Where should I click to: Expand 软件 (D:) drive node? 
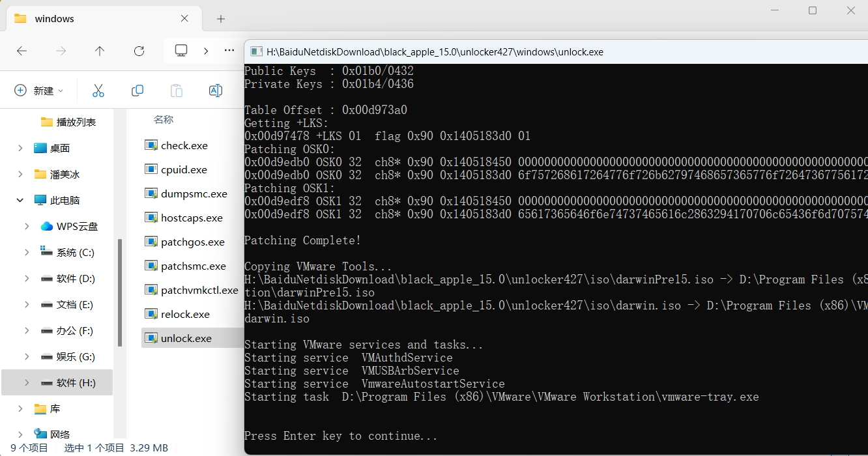coord(27,278)
